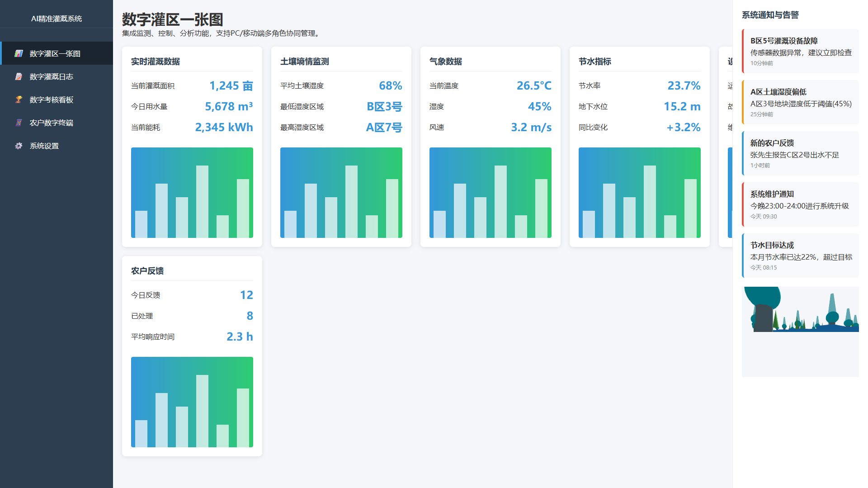Select 农户数字终端 in the sidebar

(51, 123)
